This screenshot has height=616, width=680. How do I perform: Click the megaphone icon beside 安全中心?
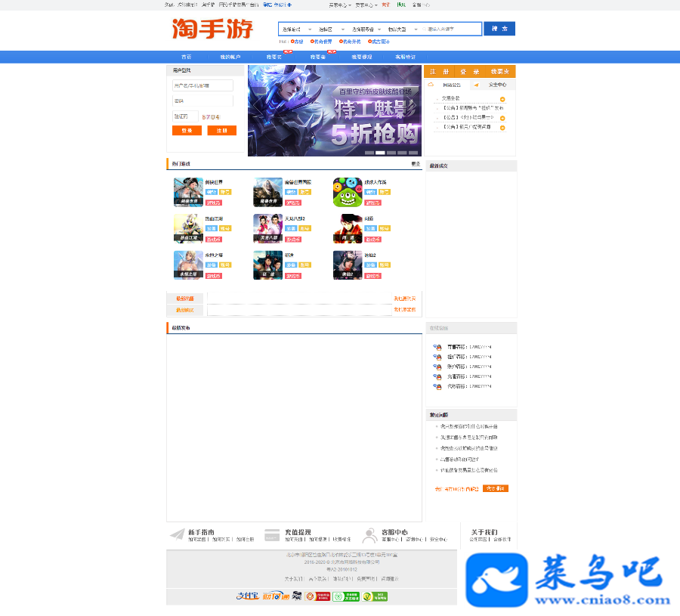pos(476,85)
